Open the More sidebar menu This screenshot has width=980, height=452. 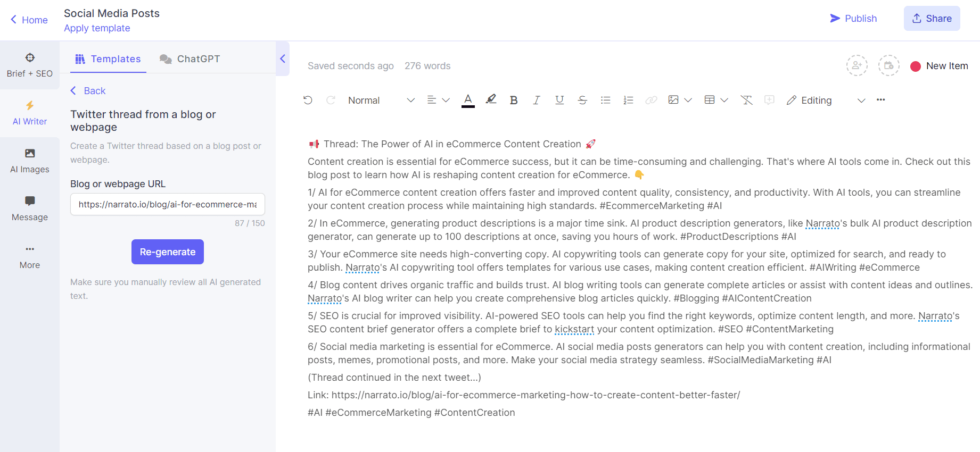point(30,256)
